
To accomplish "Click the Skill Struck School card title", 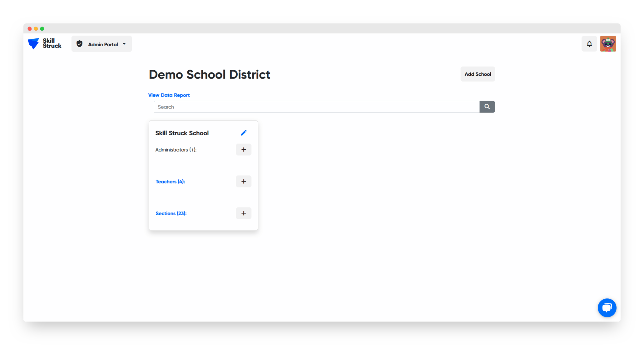I will pos(182,133).
